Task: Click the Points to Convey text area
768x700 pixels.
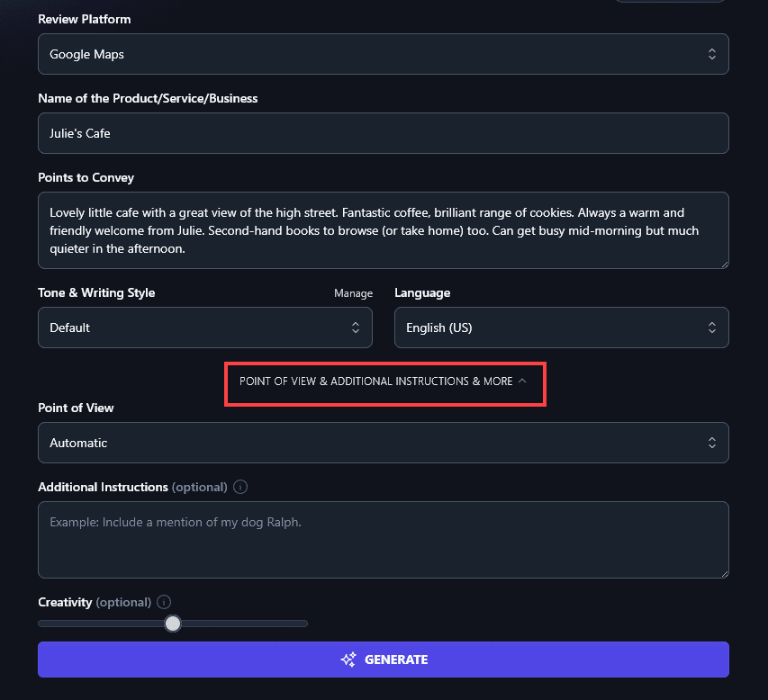Action: [x=383, y=230]
